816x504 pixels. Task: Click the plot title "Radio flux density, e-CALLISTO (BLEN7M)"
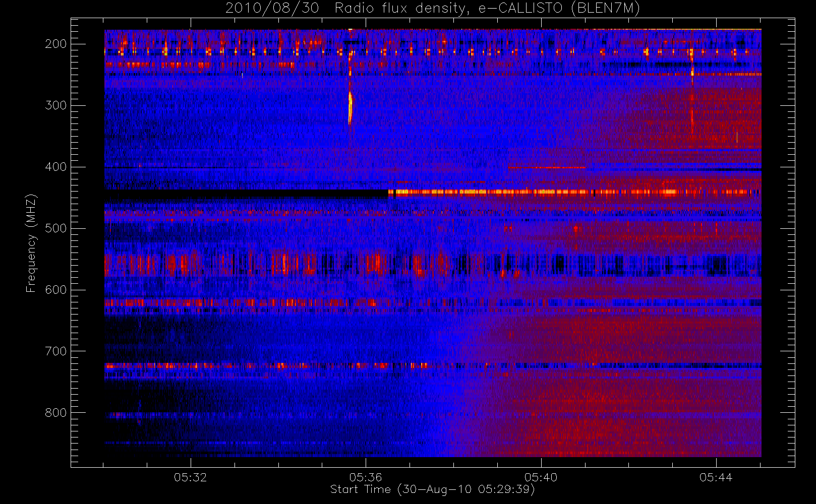[x=487, y=9]
